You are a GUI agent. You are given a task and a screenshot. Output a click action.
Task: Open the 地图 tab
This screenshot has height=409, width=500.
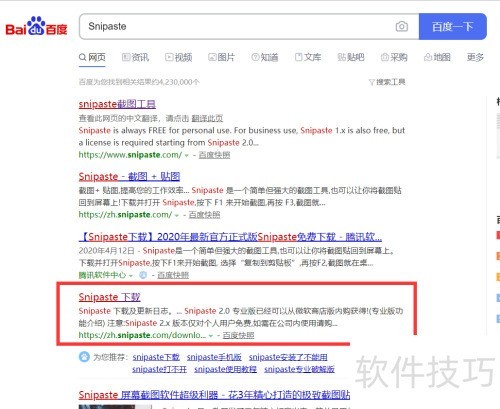tap(437, 57)
